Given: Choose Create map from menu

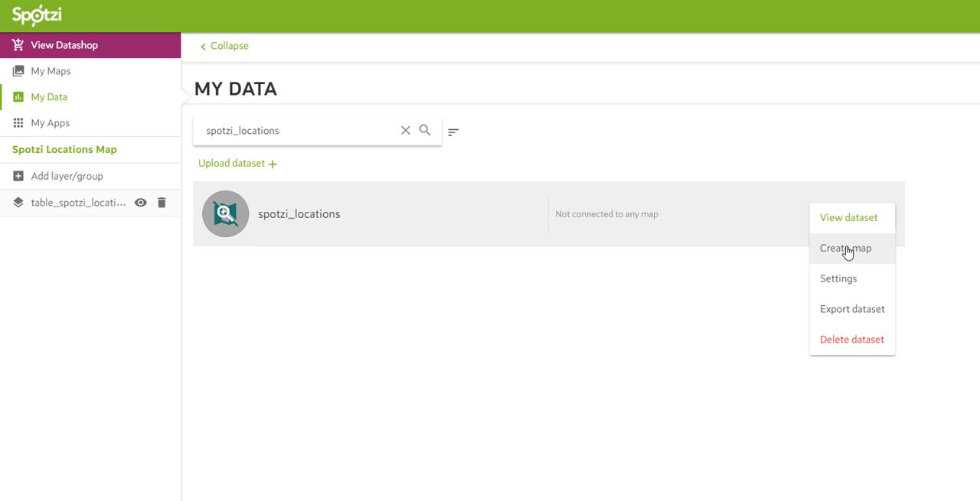Looking at the screenshot, I should click(852, 249).
